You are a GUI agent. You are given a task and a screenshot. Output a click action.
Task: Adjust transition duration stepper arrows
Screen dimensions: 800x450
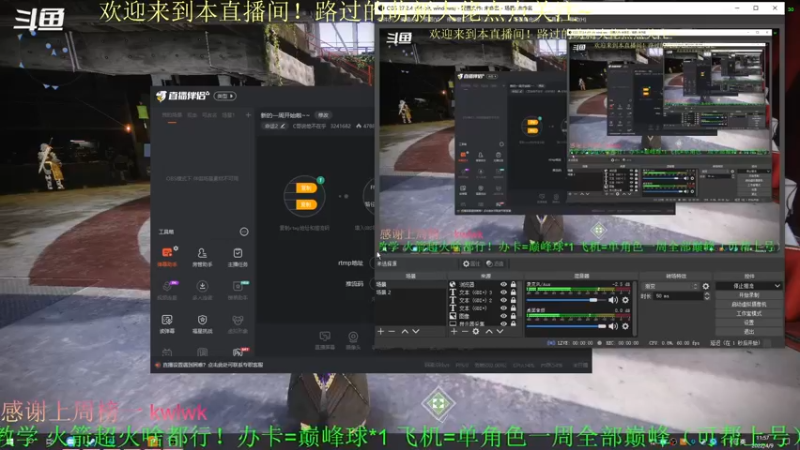[x=707, y=296]
